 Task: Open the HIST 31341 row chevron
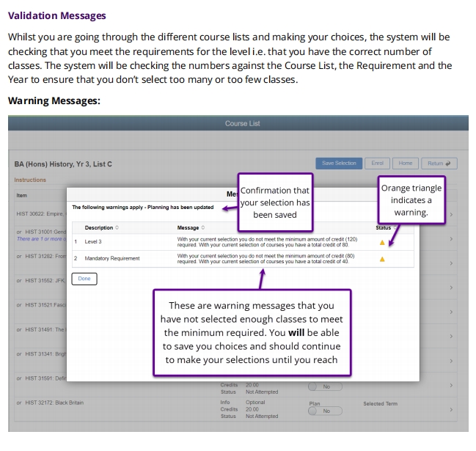coord(450,353)
